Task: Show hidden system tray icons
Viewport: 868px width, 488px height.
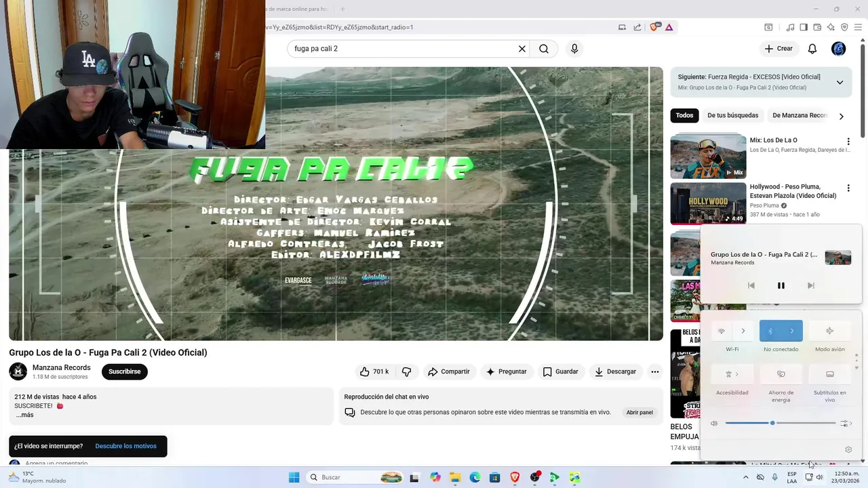Action: click(x=745, y=477)
